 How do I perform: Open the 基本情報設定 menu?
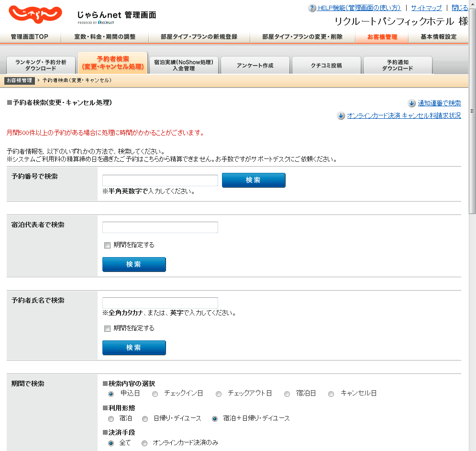[438, 37]
